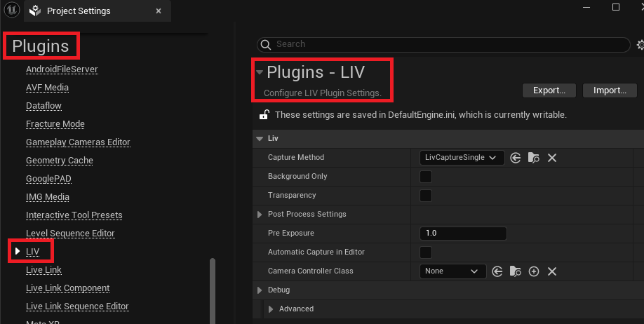
Task: Expand the Post Process Settings section
Action: point(260,215)
